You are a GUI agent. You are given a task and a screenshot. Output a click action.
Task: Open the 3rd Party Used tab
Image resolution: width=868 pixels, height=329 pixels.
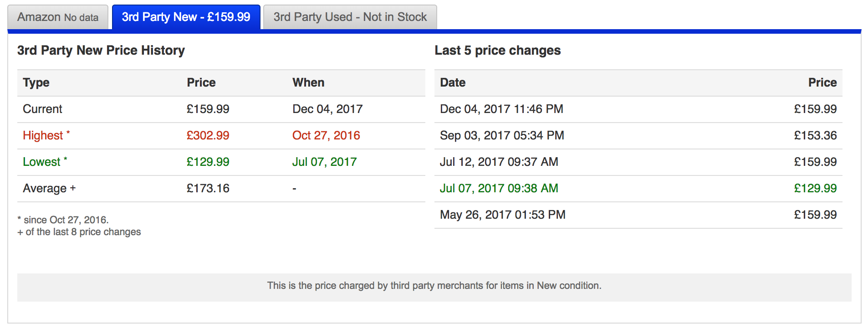(x=350, y=17)
